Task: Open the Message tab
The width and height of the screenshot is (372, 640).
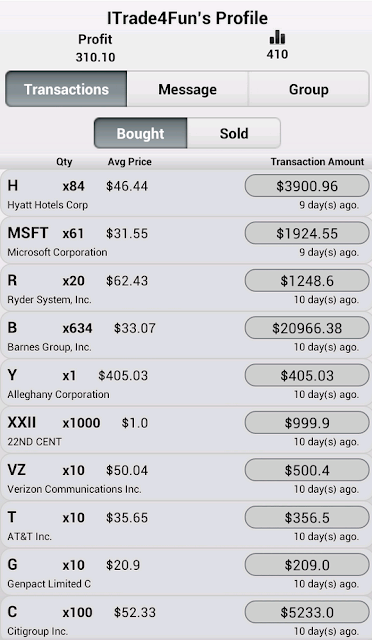Action: coord(187,89)
